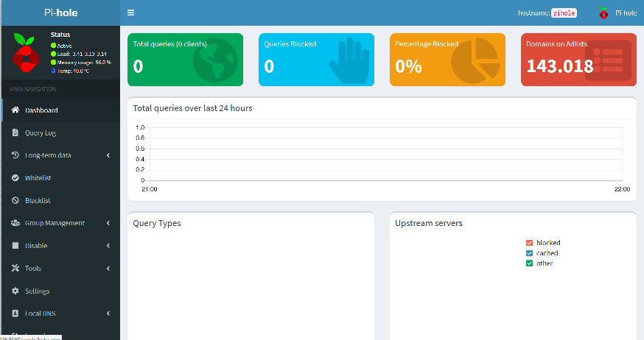Toggle the sidebar with the hamburger icon
The width and height of the screenshot is (644, 340).
pos(130,13)
